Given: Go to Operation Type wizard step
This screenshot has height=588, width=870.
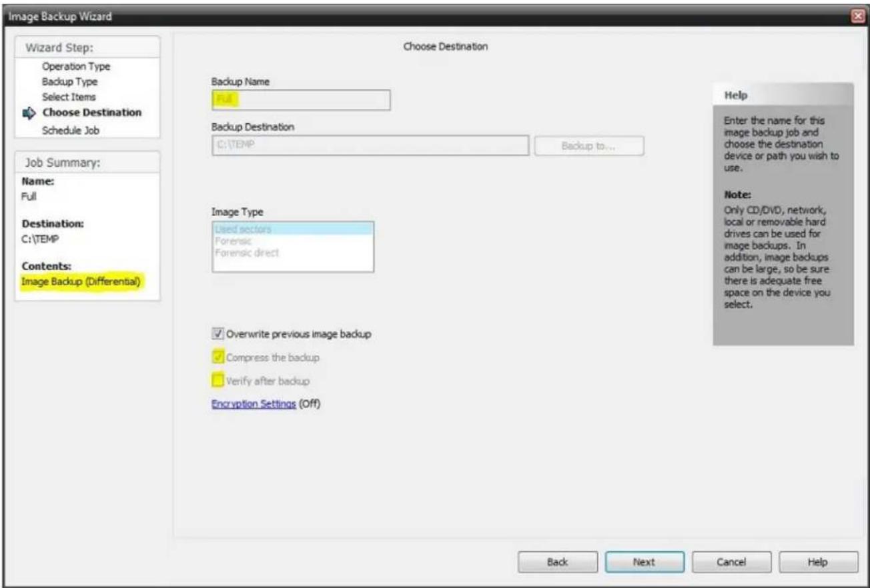Looking at the screenshot, I should (76, 67).
